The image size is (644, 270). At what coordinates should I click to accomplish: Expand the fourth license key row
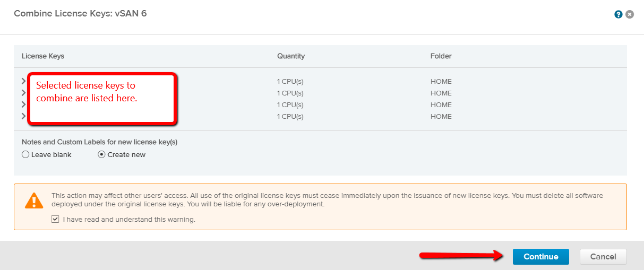pyautogui.click(x=23, y=116)
